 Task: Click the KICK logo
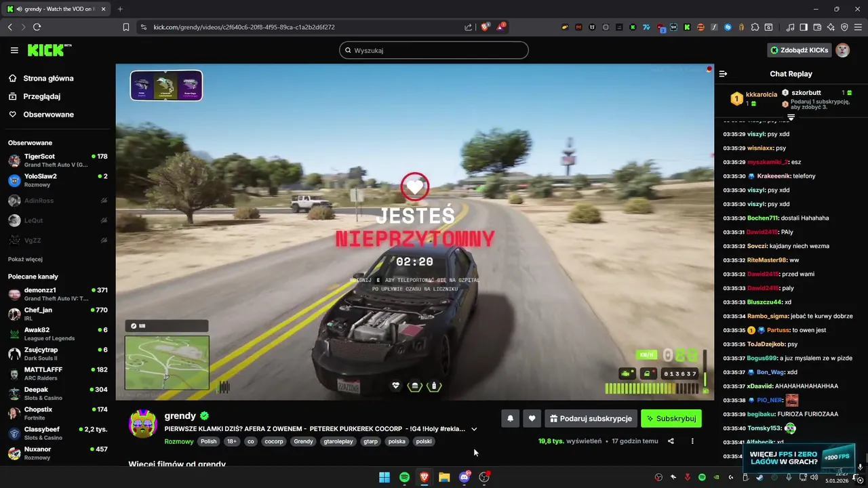point(49,50)
